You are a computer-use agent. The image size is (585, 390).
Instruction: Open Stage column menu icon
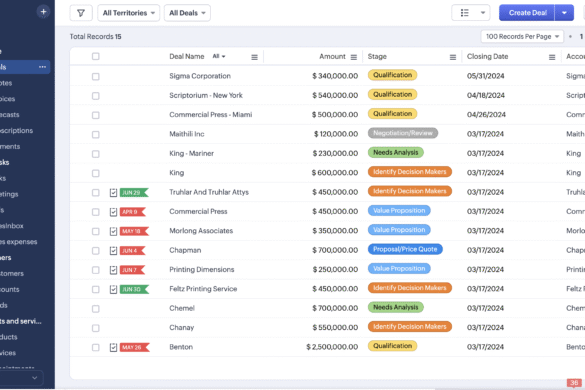(453, 57)
